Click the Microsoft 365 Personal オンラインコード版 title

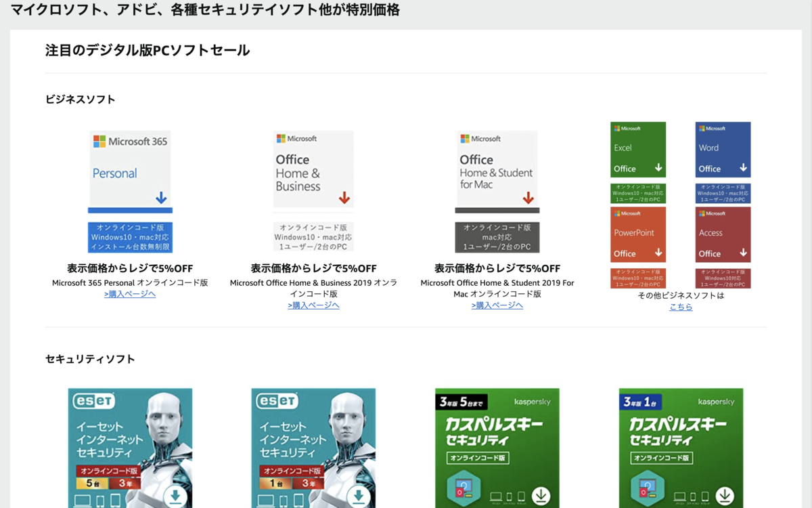click(x=130, y=282)
